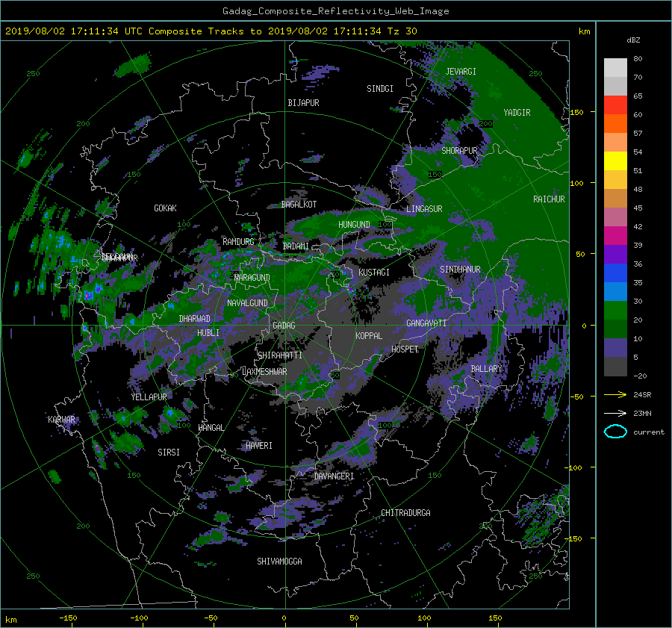Click the YADGIR city label
672x628 pixels.
[517, 113]
